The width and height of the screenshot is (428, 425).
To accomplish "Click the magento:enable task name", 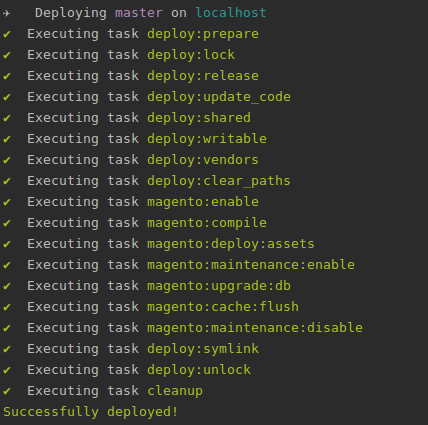I will [203, 202].
